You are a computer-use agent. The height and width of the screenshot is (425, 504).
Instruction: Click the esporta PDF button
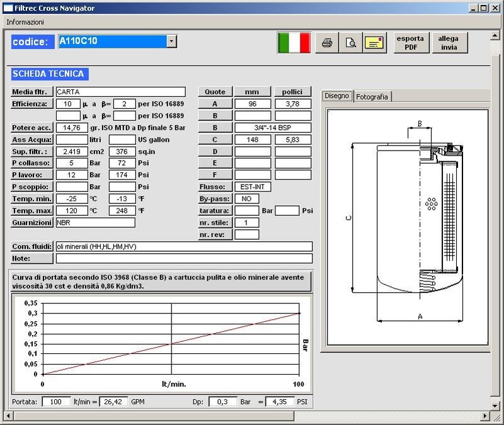tap(410, 43)
